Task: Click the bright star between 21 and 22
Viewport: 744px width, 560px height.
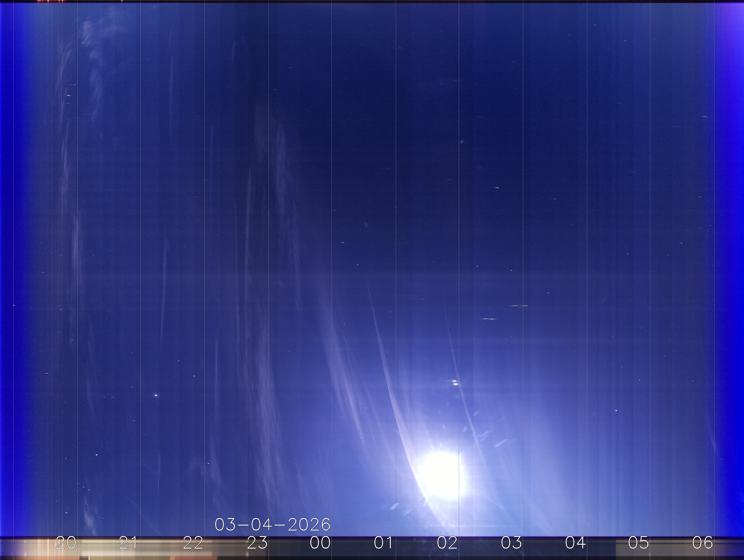Action: click(156, 395)
